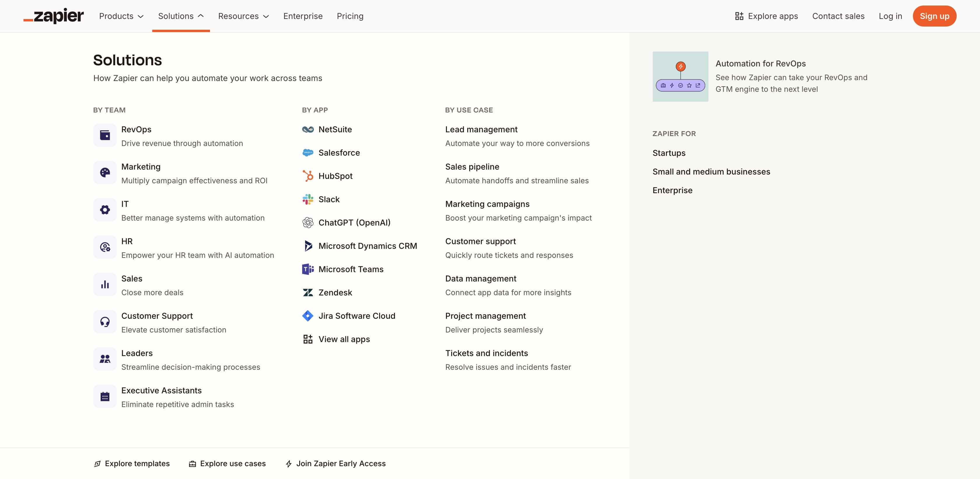Open the Enterprise nav item

303,16
